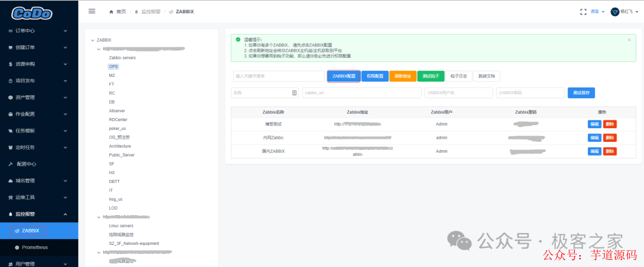
Task: Click the Zabbix名称 column header
Action: [x=274, y=111]
